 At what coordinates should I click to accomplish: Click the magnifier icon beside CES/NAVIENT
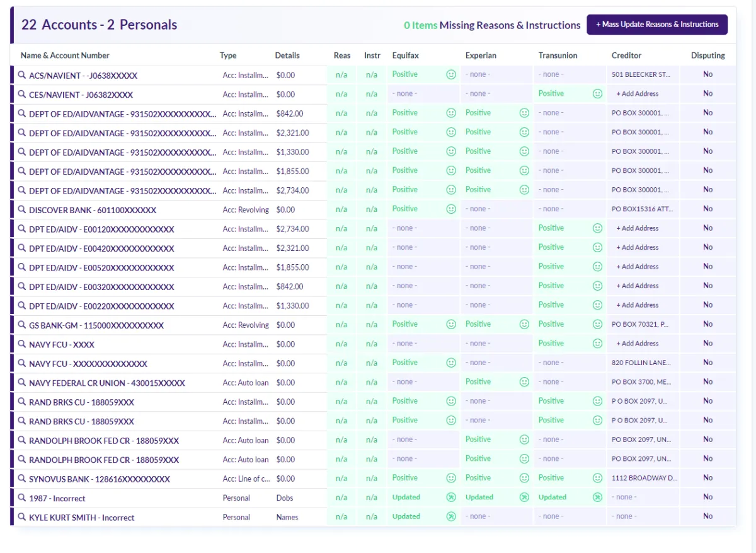click(x=21, y=95)
